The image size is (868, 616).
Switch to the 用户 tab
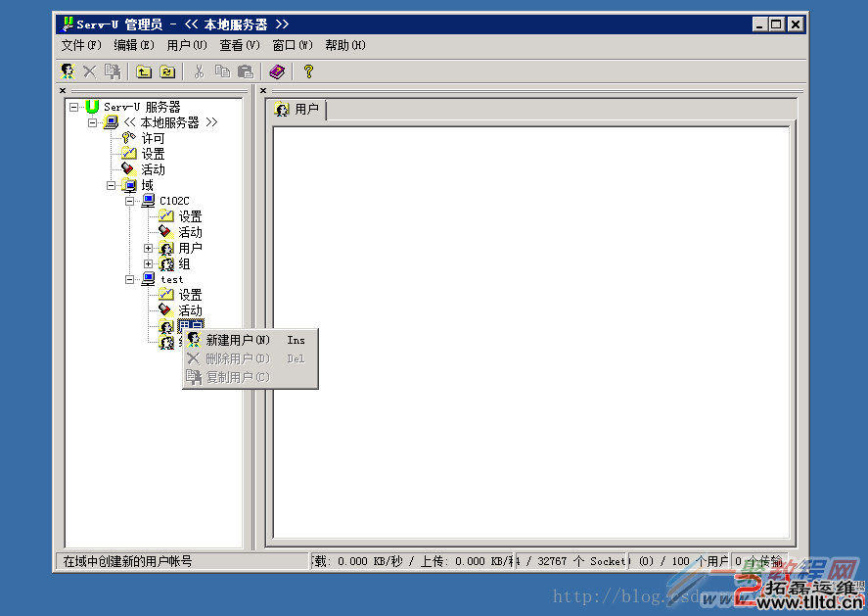click(x=298, y=110)
